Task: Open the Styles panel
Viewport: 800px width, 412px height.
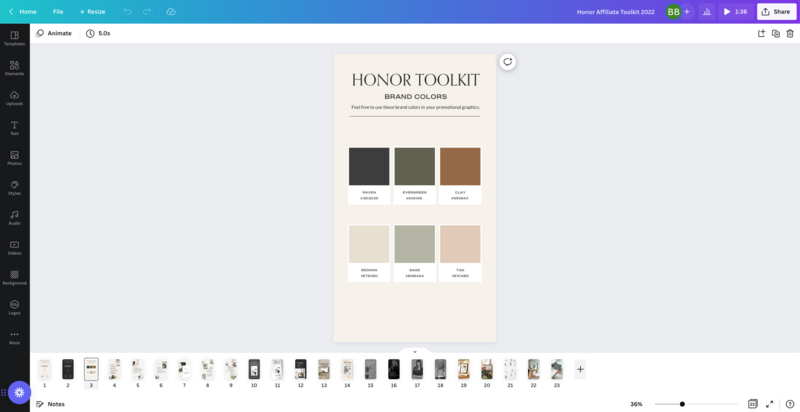Action: pyautogui.click(x=14, y=188)
